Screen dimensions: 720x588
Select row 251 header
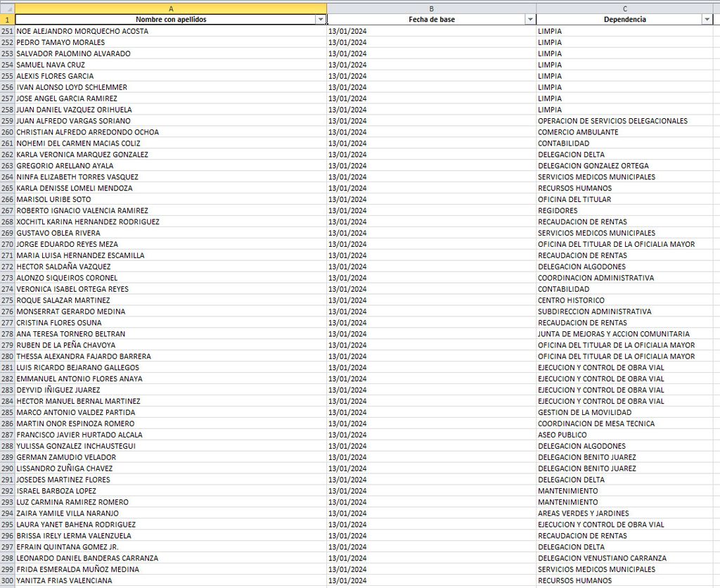[7, 31]
